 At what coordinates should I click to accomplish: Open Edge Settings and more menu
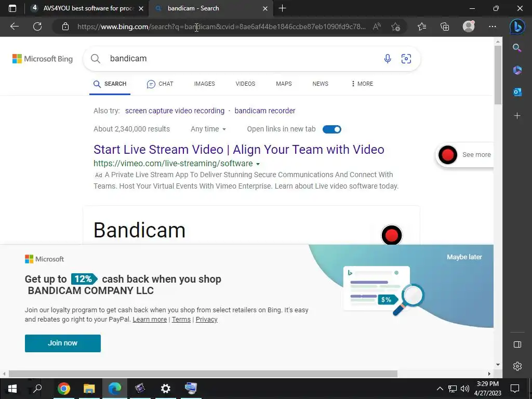click(x=493, y=26)
